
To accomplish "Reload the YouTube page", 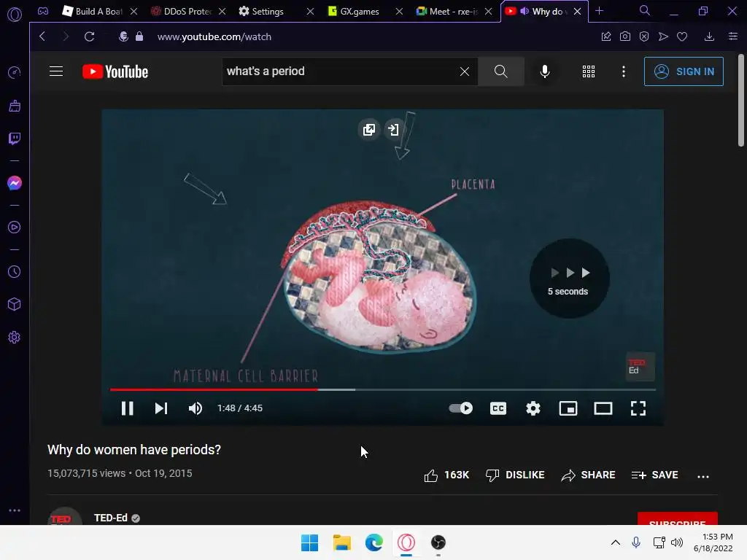I will pyautogui.click(x=89, y=36).
